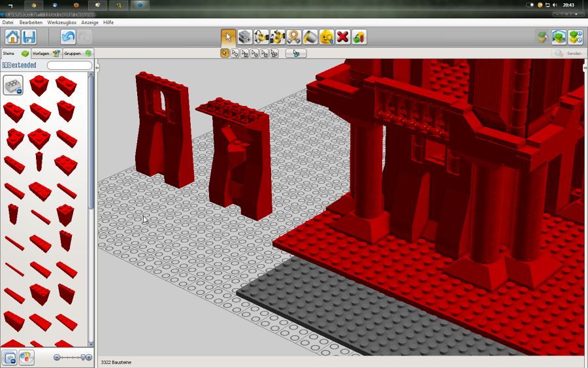Select the Paint bucket tool
Screen dimensions: 588x368
coord(310,37)
